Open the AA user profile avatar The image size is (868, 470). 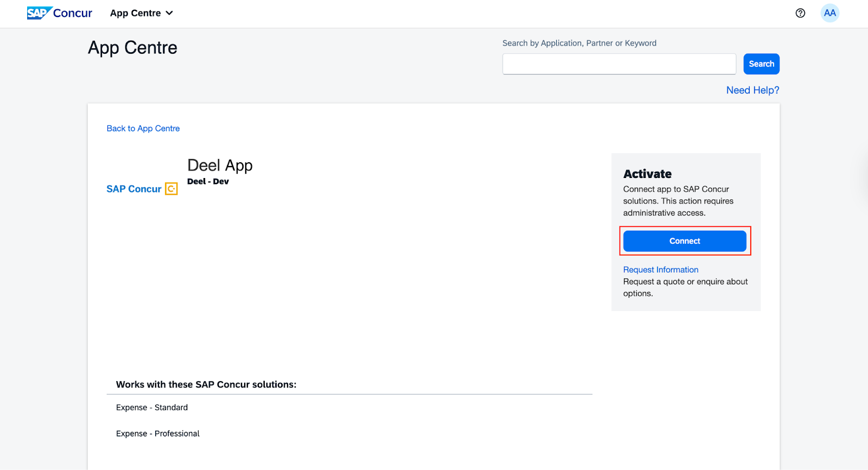coord(829,13)
